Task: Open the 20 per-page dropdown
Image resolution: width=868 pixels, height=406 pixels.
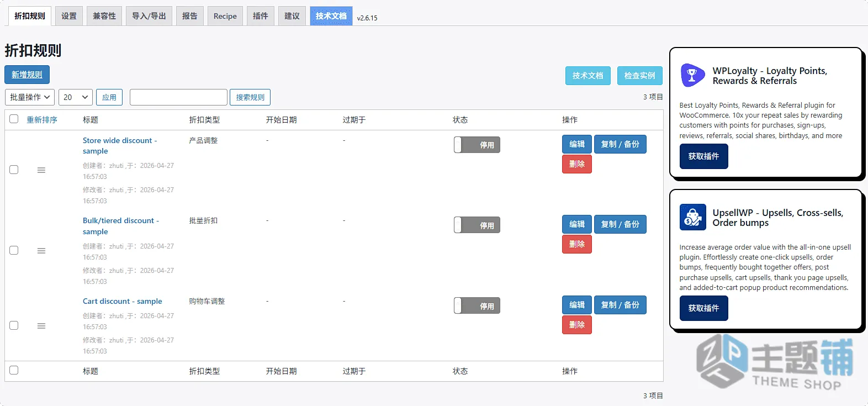Action: coord(76,97)
